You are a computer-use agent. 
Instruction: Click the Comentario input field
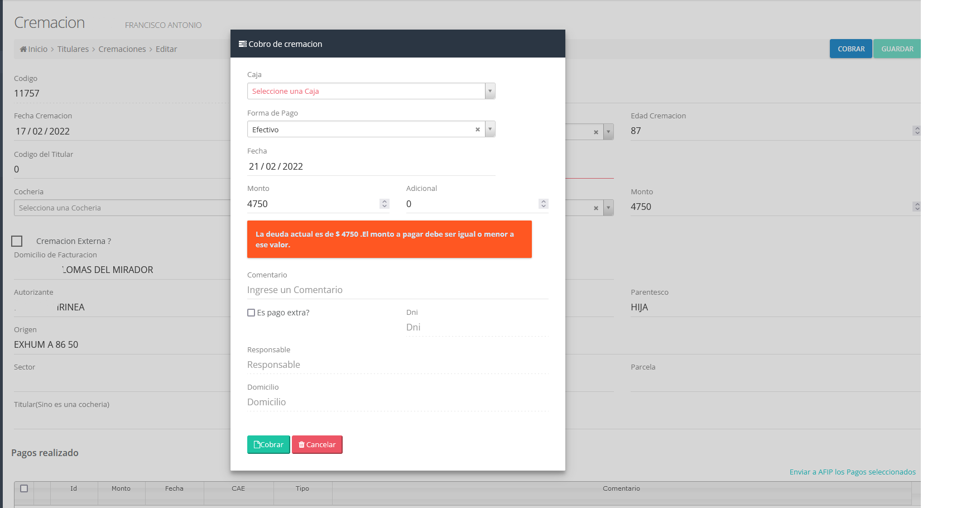coord(397,290)
